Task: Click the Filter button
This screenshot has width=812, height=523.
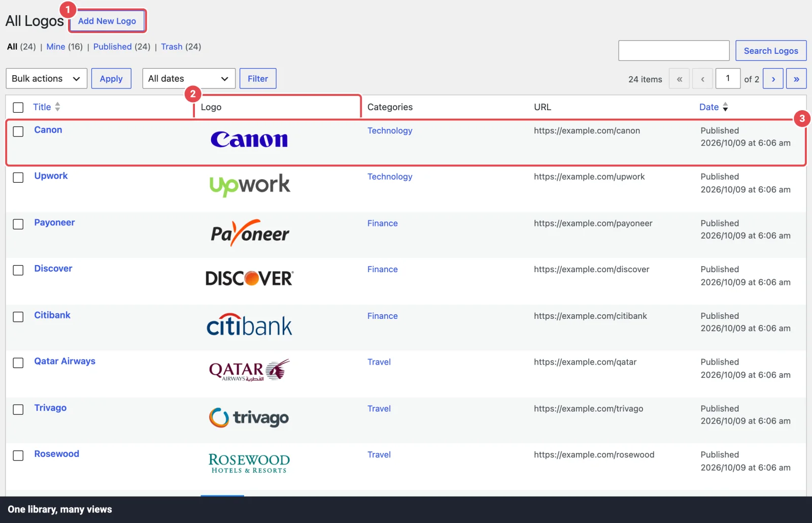Action: coord(258,79)
